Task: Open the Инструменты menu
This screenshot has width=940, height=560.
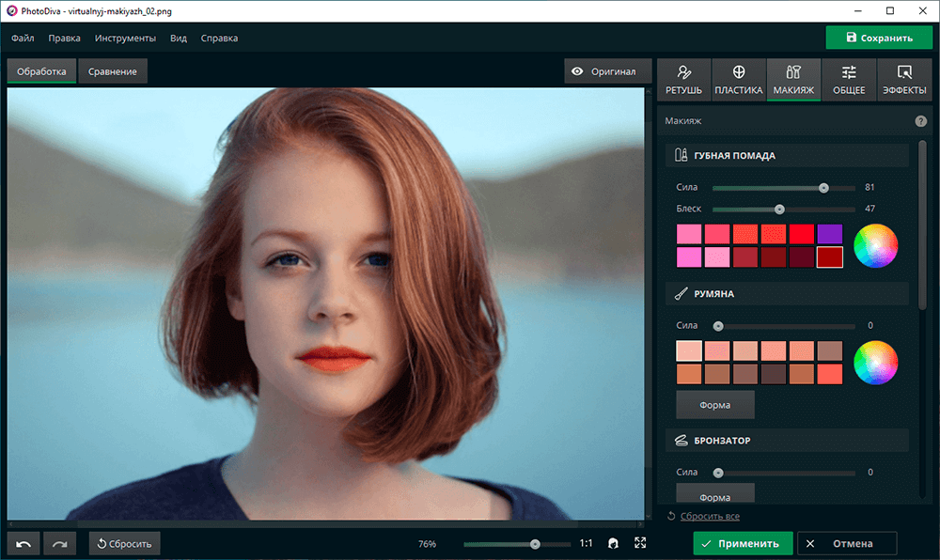Action: click(125, 39)
